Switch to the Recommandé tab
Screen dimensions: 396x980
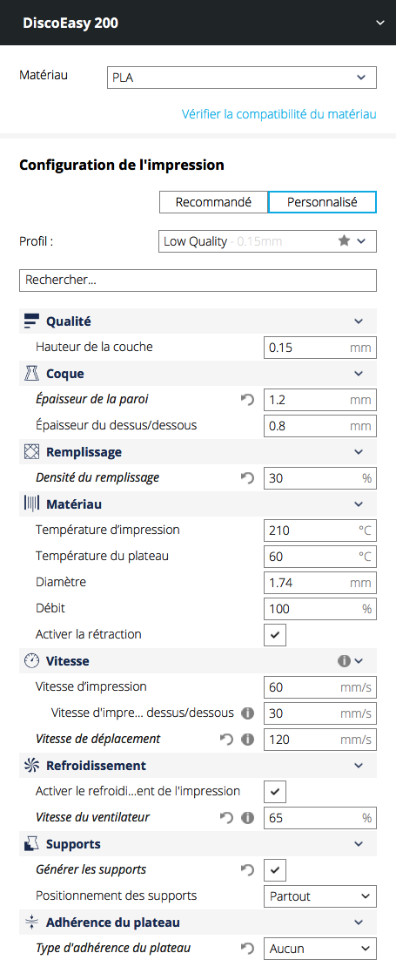(213, 202)
